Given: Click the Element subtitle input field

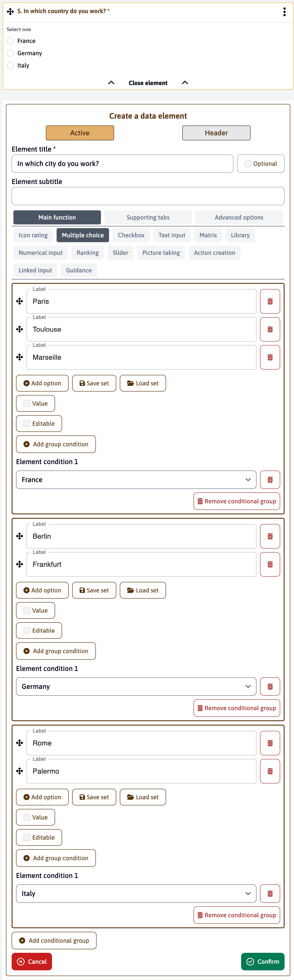Looking at the screenshot, I should (148, 196).
